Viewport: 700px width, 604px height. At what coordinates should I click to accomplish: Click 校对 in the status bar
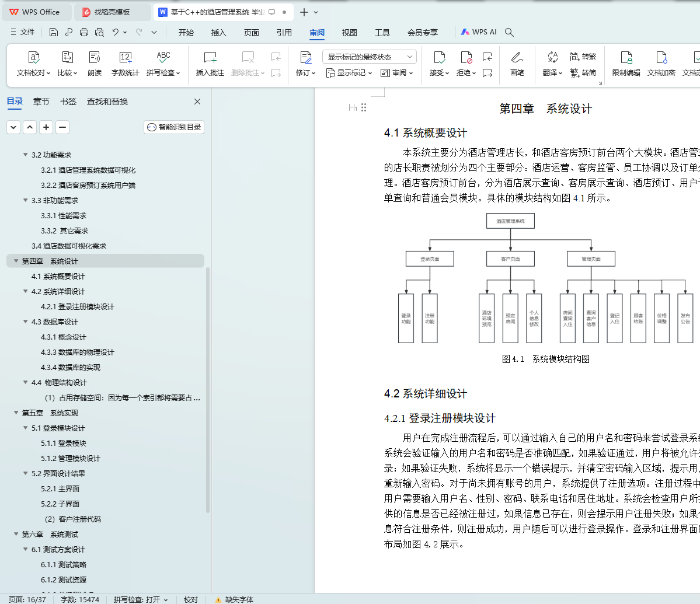[191, 599]
